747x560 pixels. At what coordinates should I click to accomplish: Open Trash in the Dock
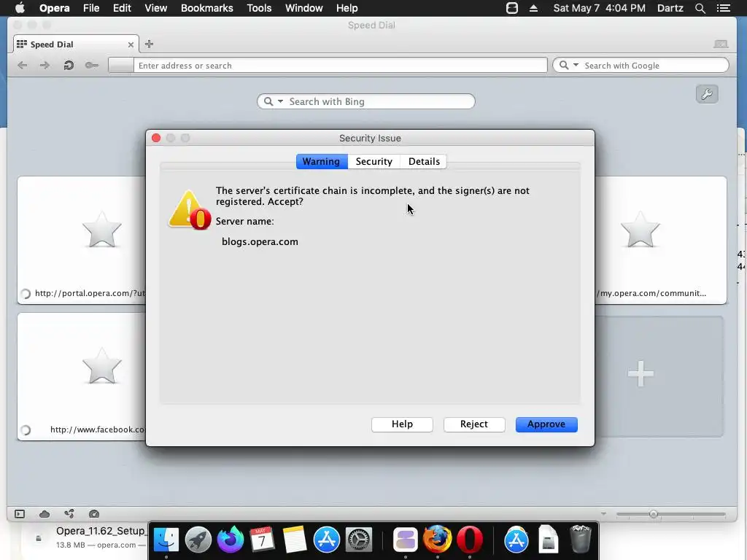[x=580, y=540]
